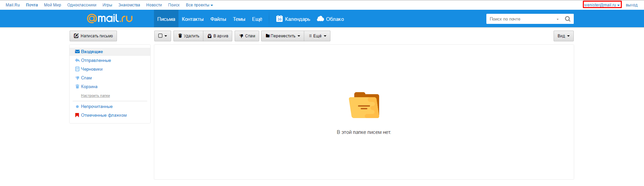Click the thumbs-down icon beside Спам folder

pos(77,78)
